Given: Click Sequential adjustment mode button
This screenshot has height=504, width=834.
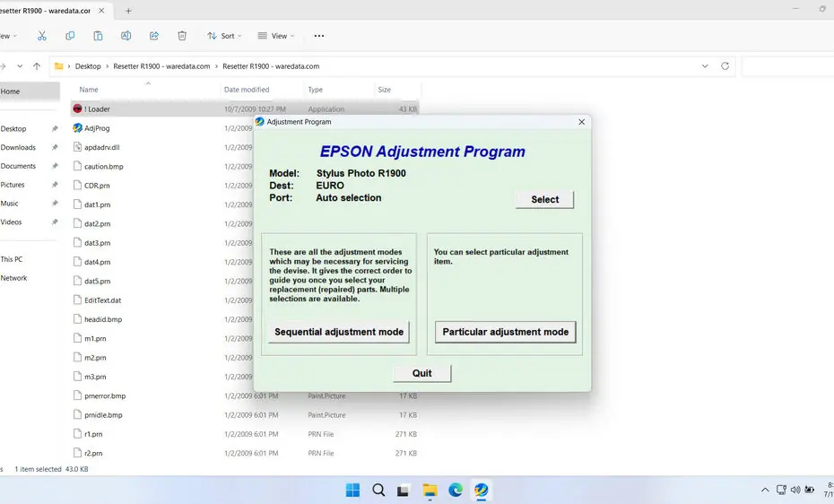Looking at the screenshot, I should tap(339, 332).
